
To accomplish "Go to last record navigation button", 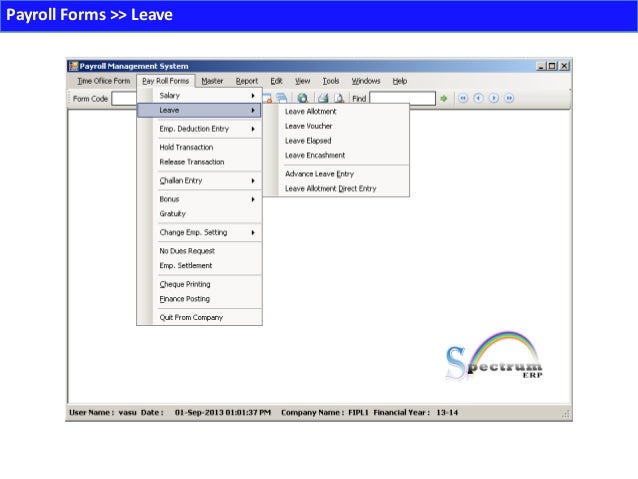I will [x=509, y=98].
